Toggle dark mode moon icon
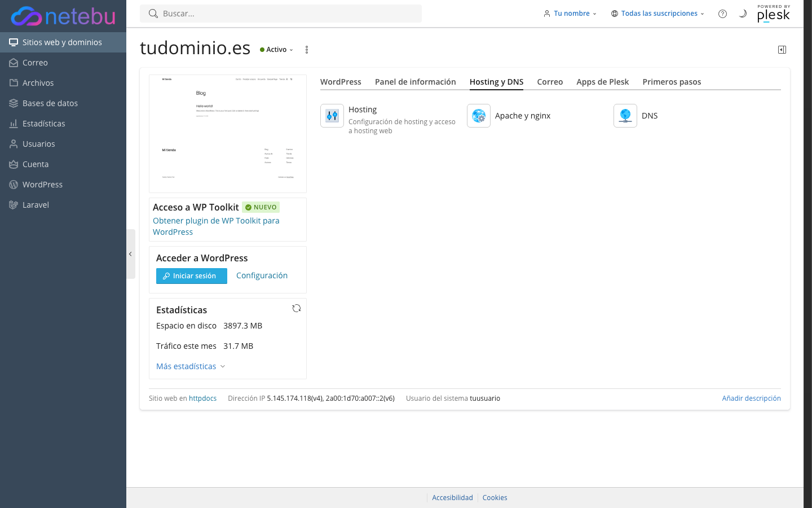This screenshot has height=508, width=812. pyautogui.click(x=743, y=14)
